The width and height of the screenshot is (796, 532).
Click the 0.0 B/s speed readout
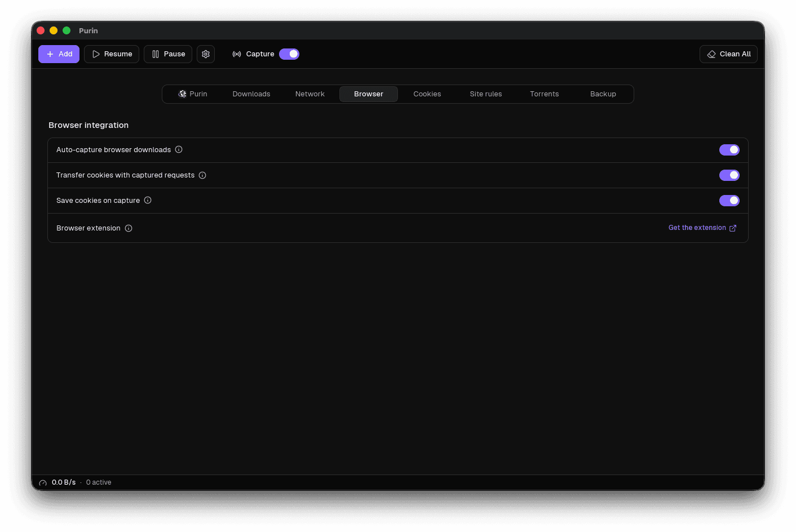tap(64, 482)
